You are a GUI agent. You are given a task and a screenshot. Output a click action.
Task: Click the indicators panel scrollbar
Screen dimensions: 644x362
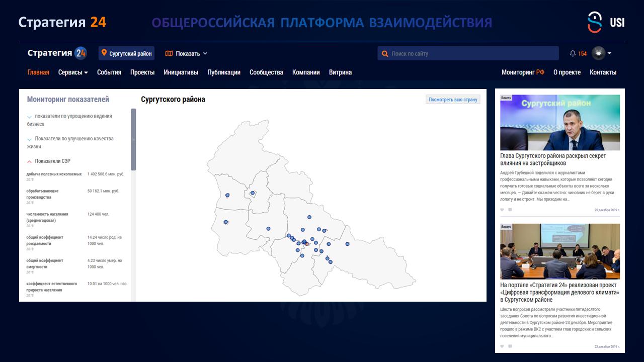(133, 140)
